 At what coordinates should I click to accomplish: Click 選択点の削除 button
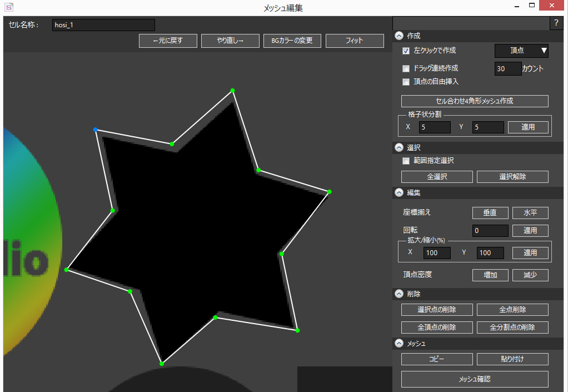[x=437, y=310]
